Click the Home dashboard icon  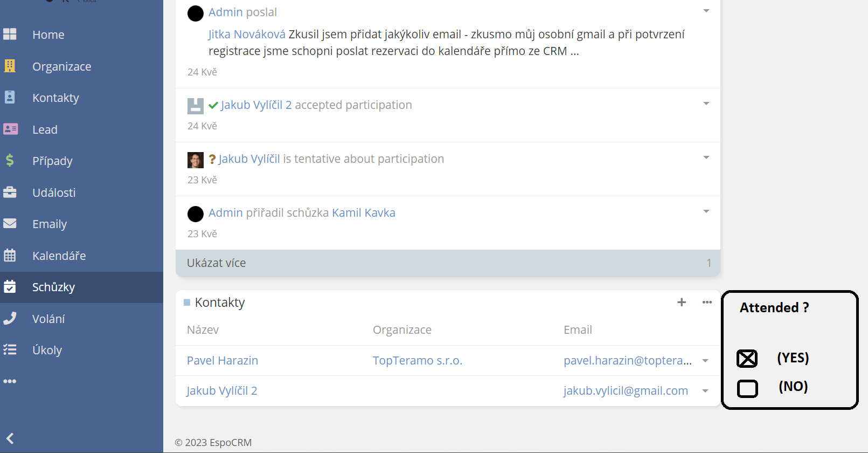tap(10, 35)
